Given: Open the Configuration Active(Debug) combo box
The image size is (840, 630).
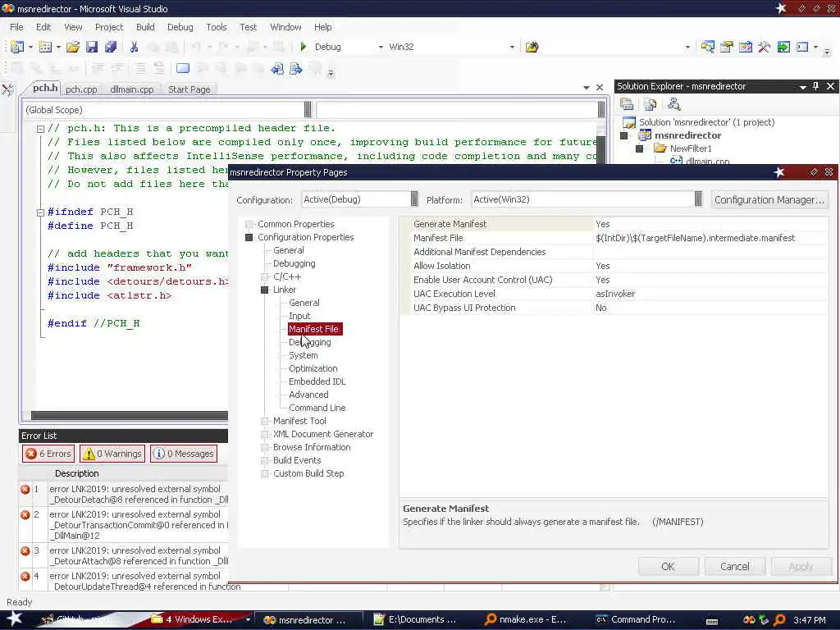Looking at the screenshot, I should coord(360,199).
